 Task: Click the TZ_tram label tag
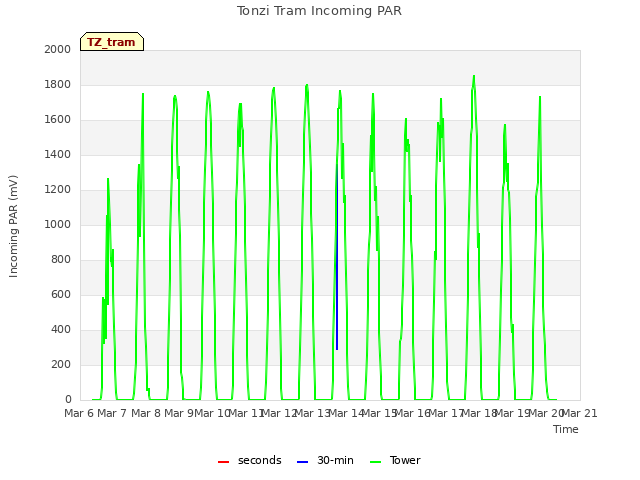(x=112, y=42)
